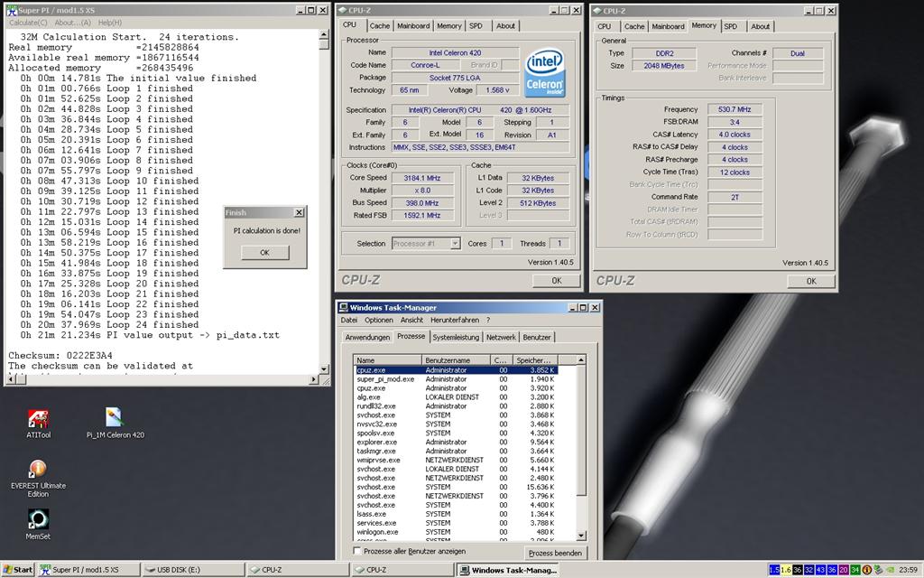924x578 pixels.
Task: Click OK in right CPU-Z memory window
Action: pyautogui.click(x=811, y=282)
